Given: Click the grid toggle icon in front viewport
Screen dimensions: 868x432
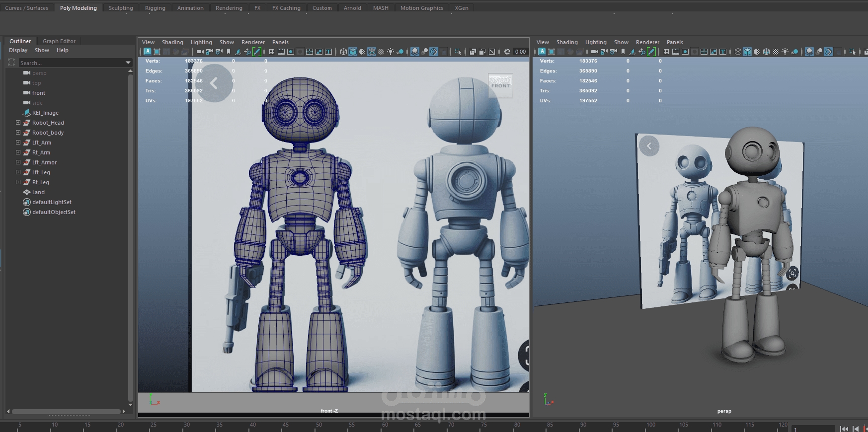Looking at the screenshot, I should click(x=272, y=52).
